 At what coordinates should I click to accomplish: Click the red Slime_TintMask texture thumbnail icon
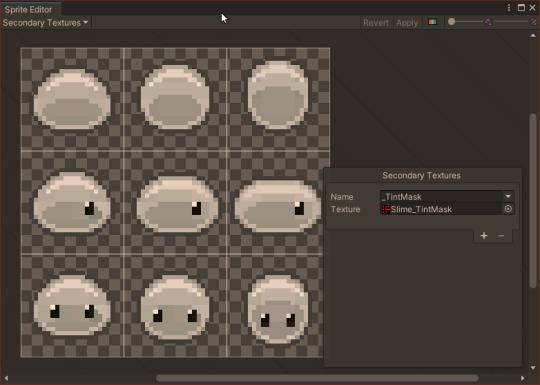click(x=386, y=209)
